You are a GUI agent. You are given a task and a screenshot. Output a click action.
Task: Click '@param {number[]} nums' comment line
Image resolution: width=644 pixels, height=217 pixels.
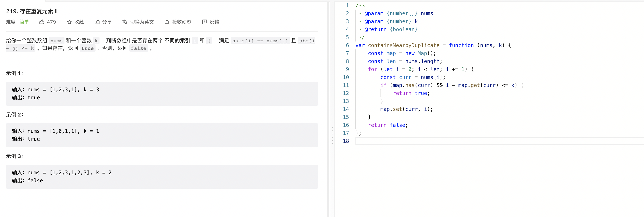click(x=399, y=14)
